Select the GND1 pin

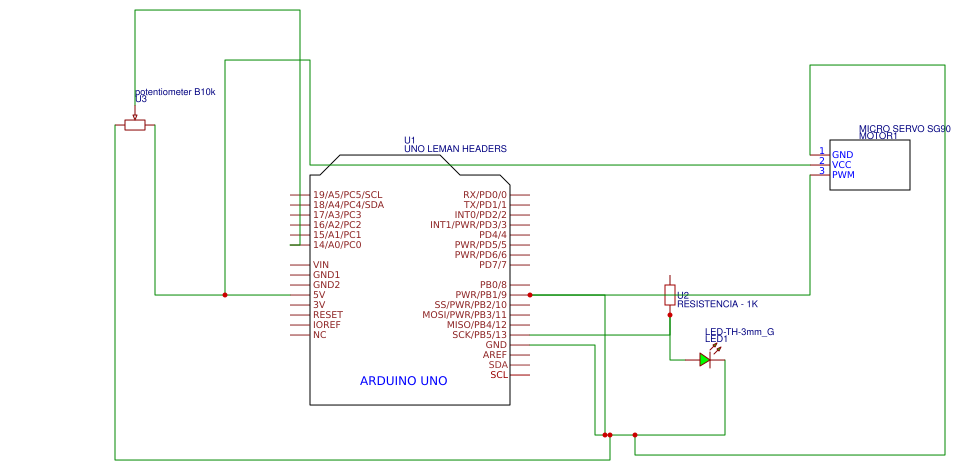[x=326, y=275]
